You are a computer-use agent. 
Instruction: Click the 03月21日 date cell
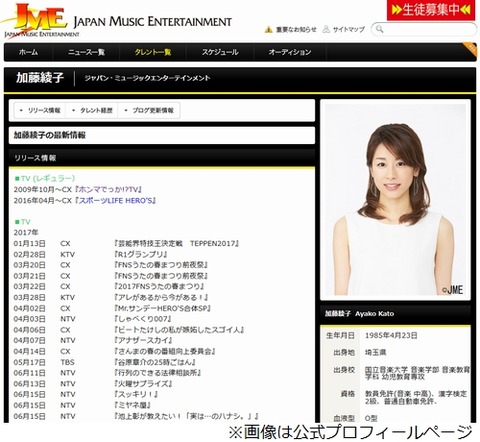(x=29, y=276)
